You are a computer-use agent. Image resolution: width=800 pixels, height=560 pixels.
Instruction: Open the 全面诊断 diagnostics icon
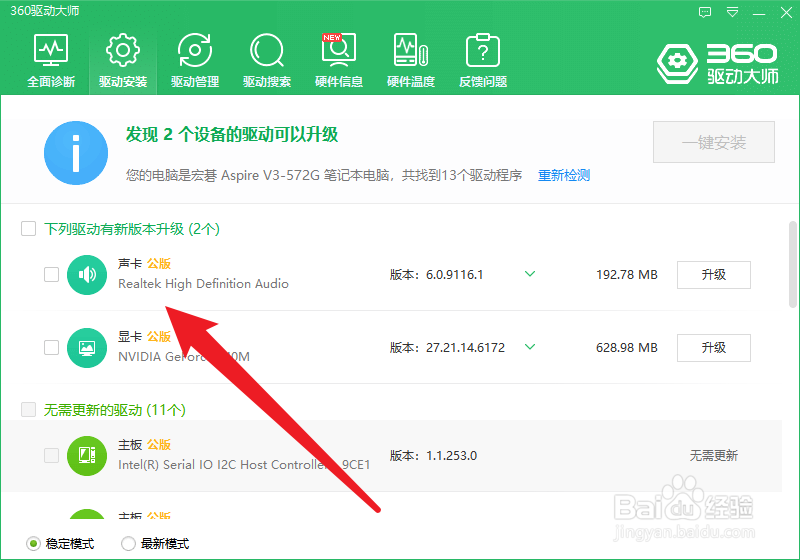click(51, 50)
